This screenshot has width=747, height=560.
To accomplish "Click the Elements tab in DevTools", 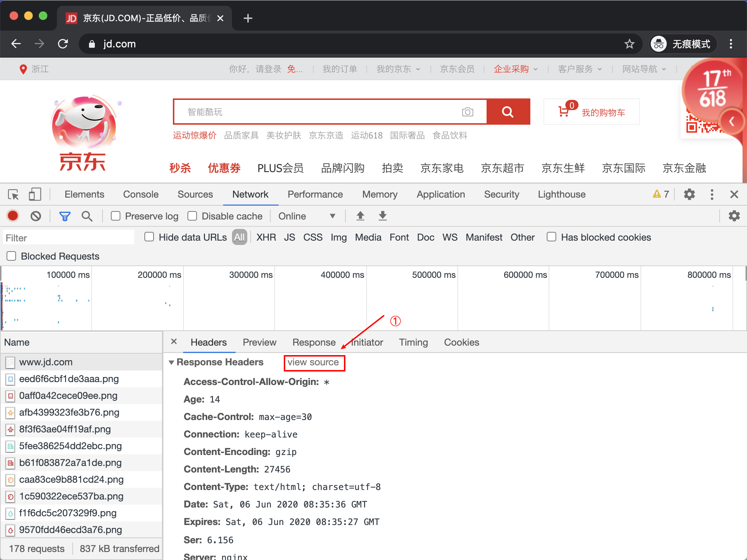I will 84,195.
